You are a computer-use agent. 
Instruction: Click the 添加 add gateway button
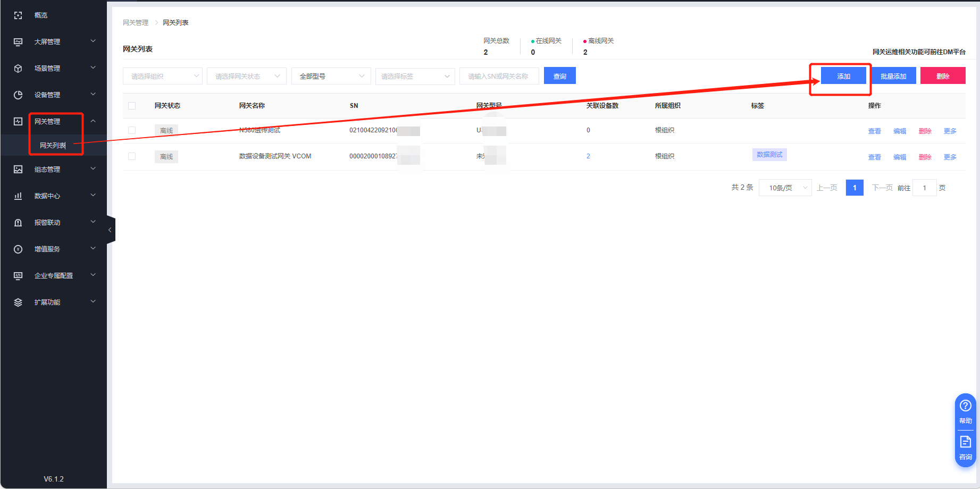tap(843, 76)
